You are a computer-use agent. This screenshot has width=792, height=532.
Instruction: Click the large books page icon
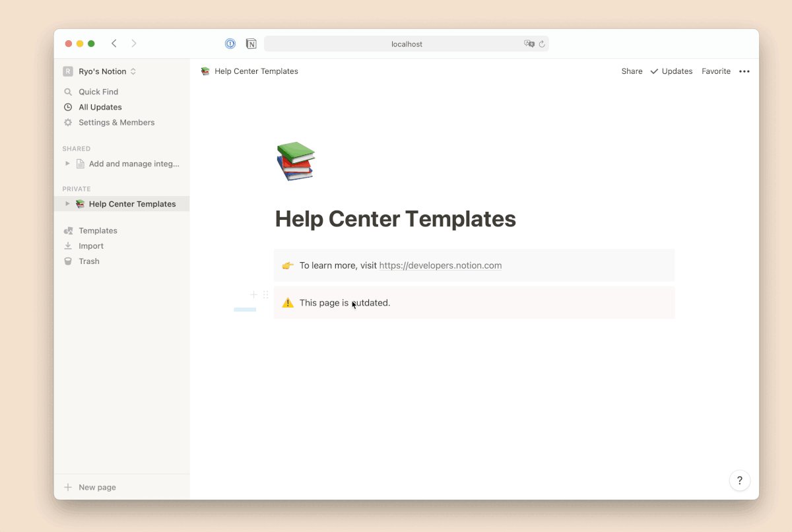[296, 160]
